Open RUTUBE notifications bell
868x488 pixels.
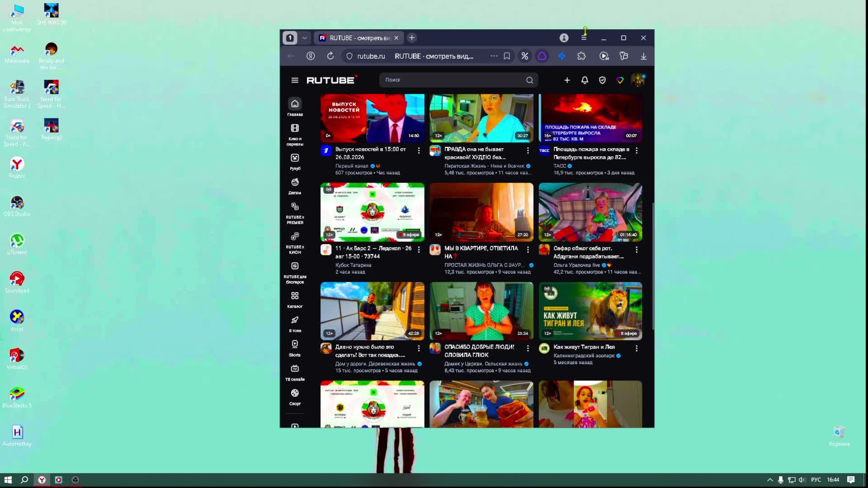(585, 80)
